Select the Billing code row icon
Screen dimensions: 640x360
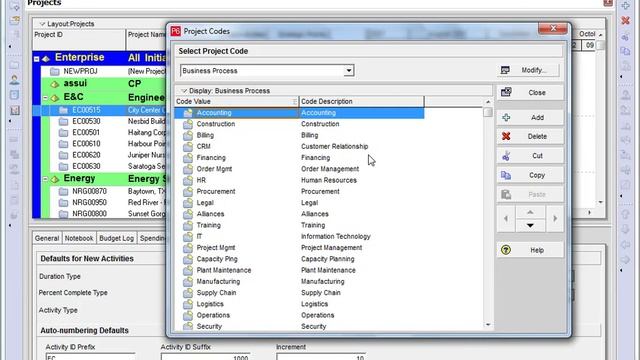tap(188, 135)
